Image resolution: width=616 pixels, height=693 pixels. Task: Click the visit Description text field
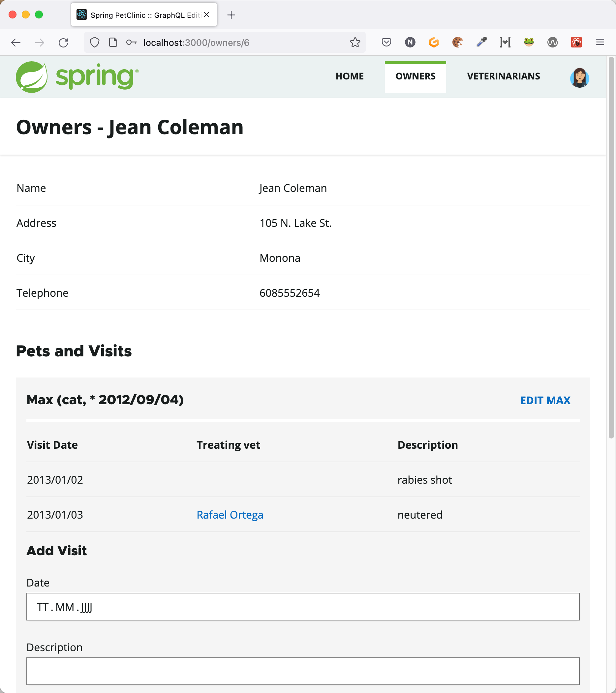click(x=303, y=671)
